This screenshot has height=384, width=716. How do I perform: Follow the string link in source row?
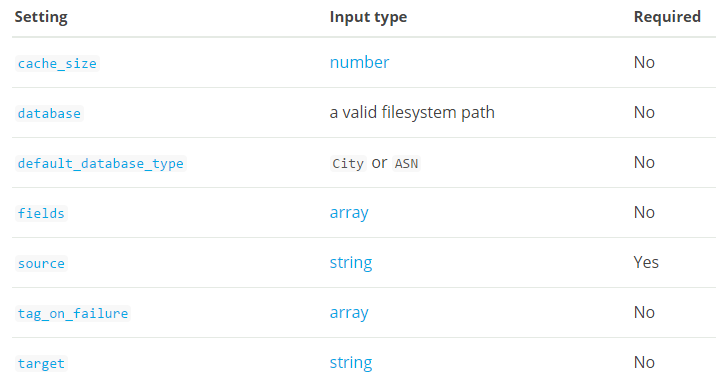(351, 263)
